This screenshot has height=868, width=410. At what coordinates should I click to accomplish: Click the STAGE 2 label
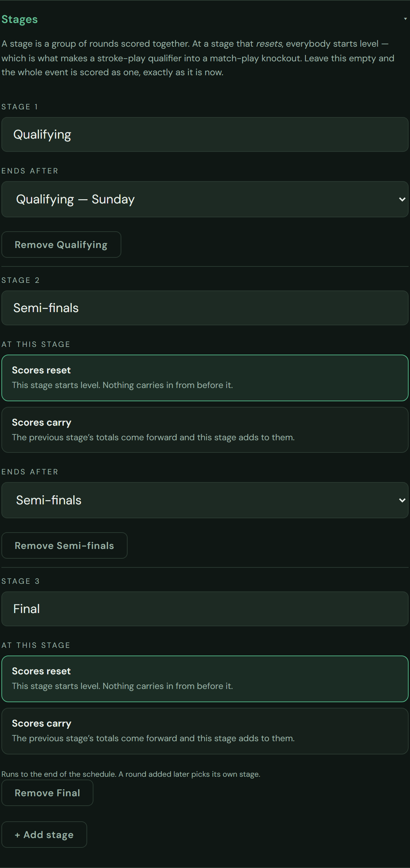[x=20, y=280]
